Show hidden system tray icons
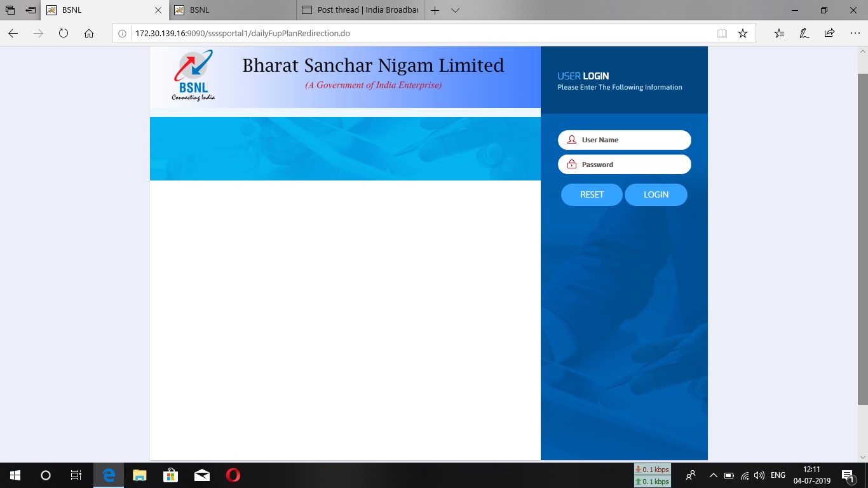This screenshot has width=868, height=488. 713,475
